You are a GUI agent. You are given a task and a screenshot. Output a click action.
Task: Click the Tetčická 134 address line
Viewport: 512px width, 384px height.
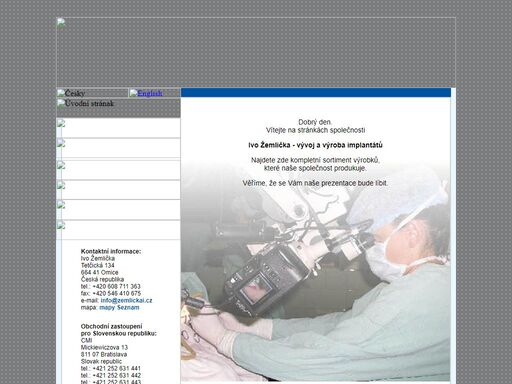97,265
